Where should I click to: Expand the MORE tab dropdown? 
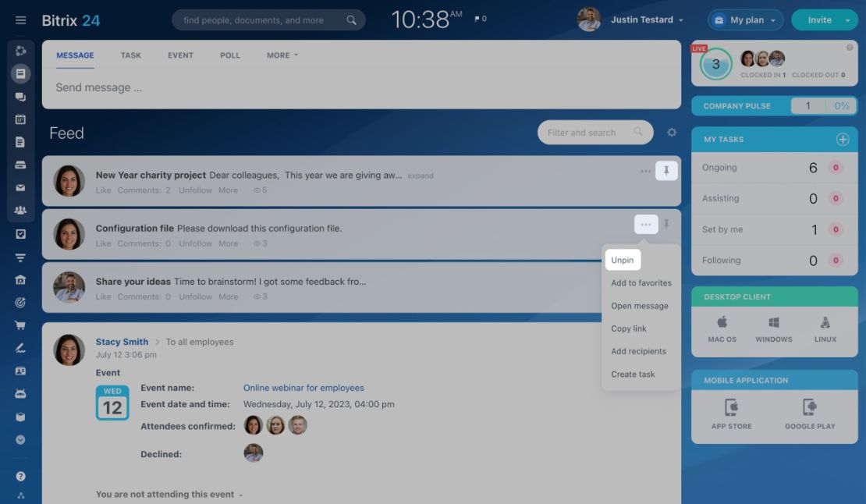click(x=282, y=55)
